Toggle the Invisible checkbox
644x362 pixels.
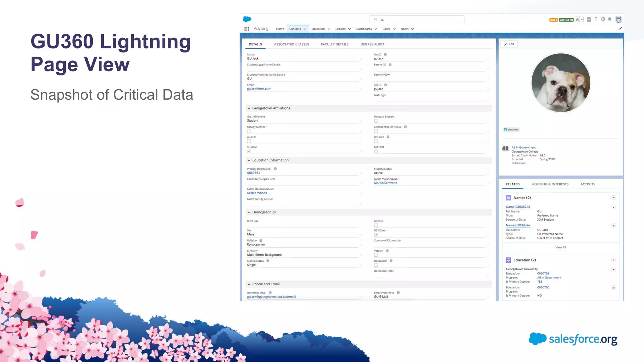(x=376, y=141)
